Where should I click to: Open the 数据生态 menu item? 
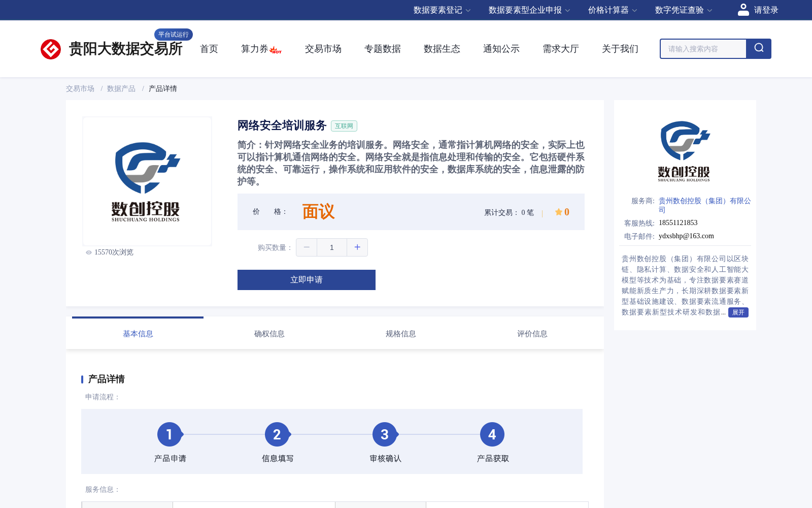pos(442,49)
